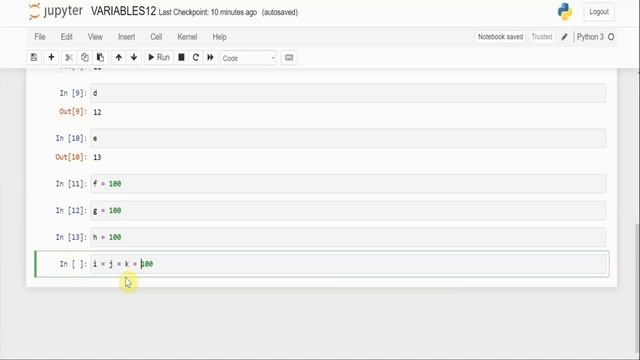640x360 pixels.
Task: Open the File menu
Action: pos(40,37)
